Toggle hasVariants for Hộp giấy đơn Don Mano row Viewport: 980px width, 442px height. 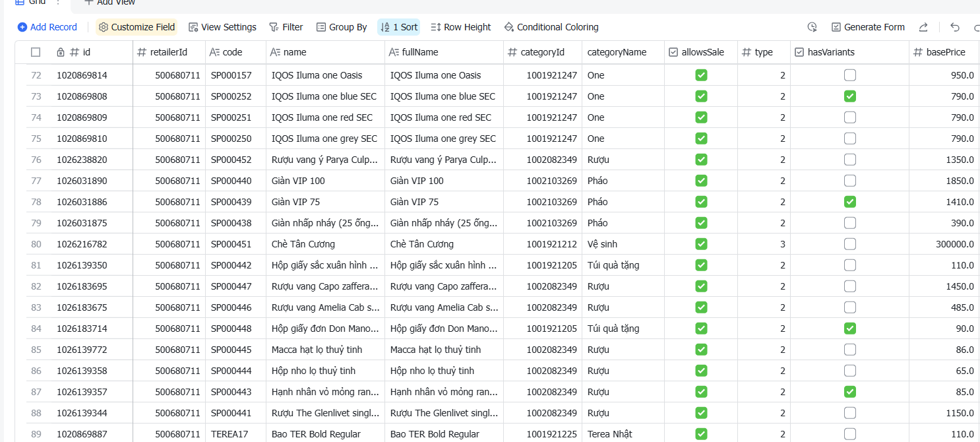point(850,329)
